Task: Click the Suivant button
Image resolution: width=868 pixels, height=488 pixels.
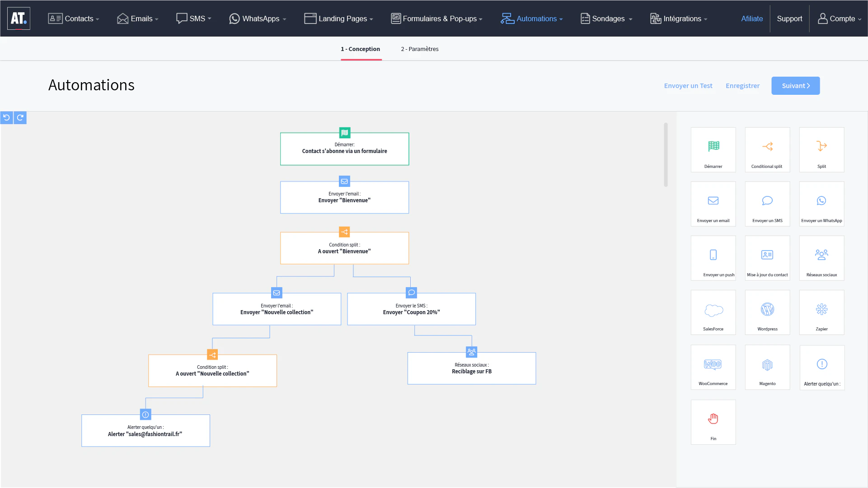Action: point(795,86)
